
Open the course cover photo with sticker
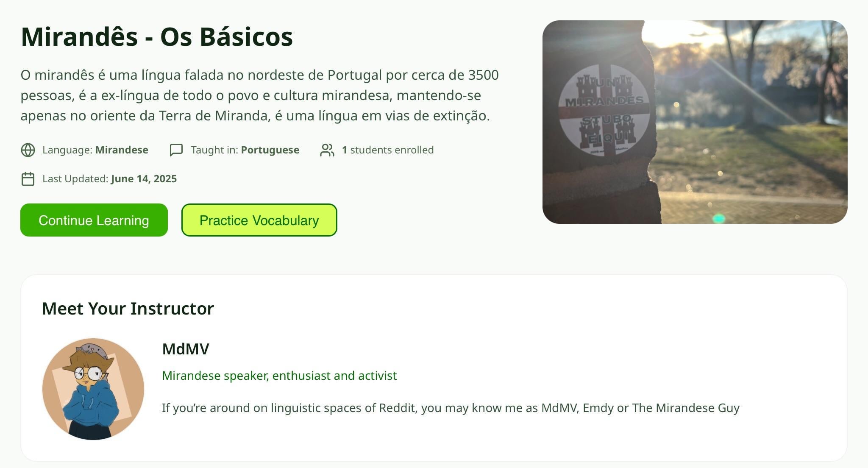pos(695,122)
